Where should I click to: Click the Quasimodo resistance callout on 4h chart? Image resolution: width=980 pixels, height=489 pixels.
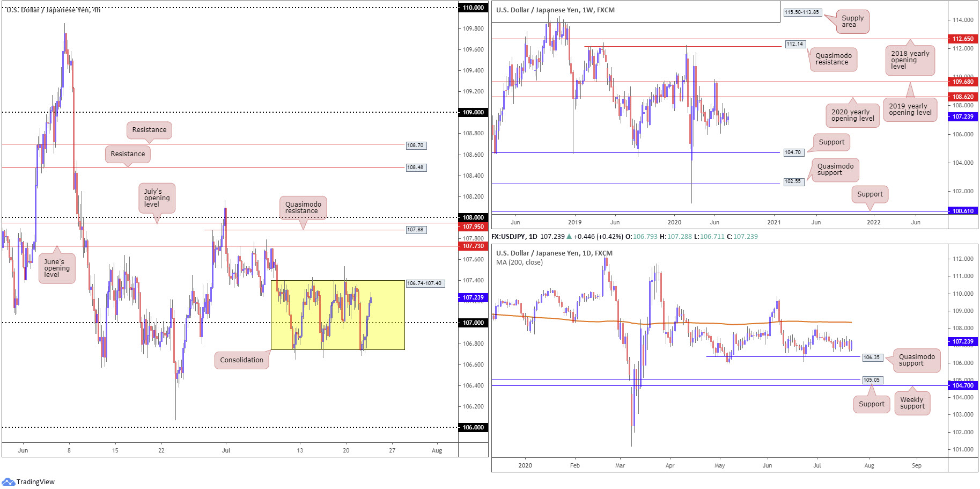point(303,208)
